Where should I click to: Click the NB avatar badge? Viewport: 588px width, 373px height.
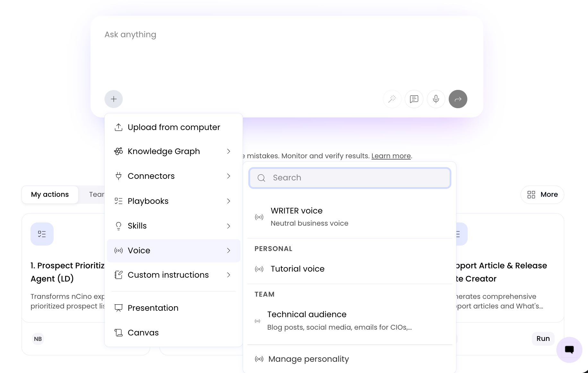click(x=38, y=339)
